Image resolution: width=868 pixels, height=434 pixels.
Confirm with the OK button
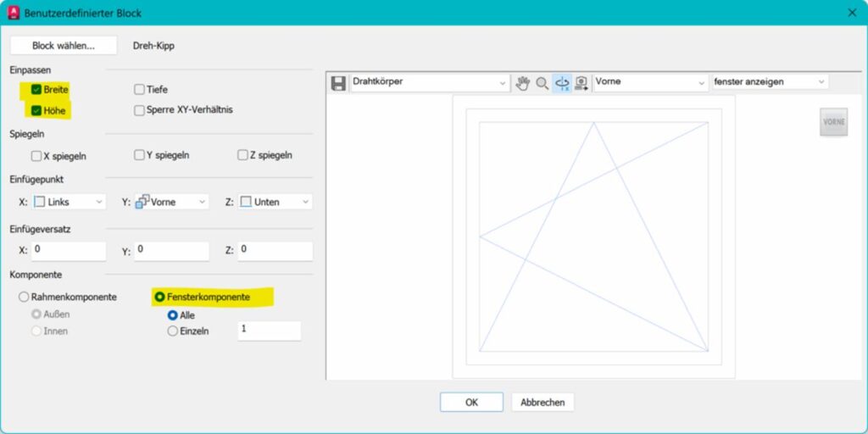tap(471, 403)
